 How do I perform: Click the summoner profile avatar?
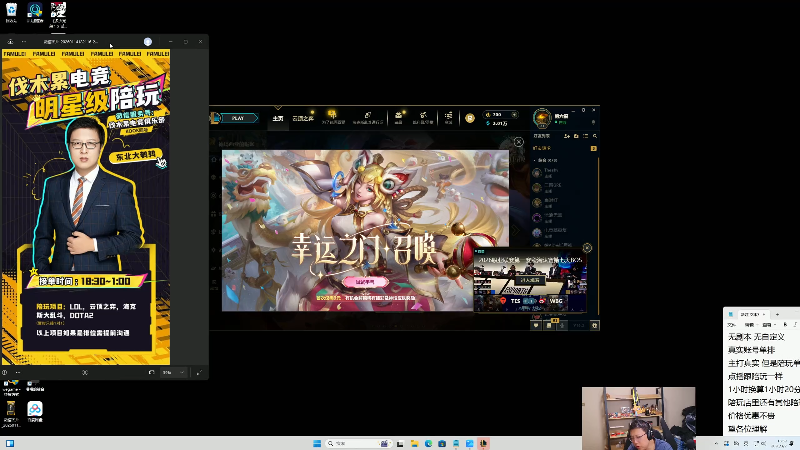(542, 118)
